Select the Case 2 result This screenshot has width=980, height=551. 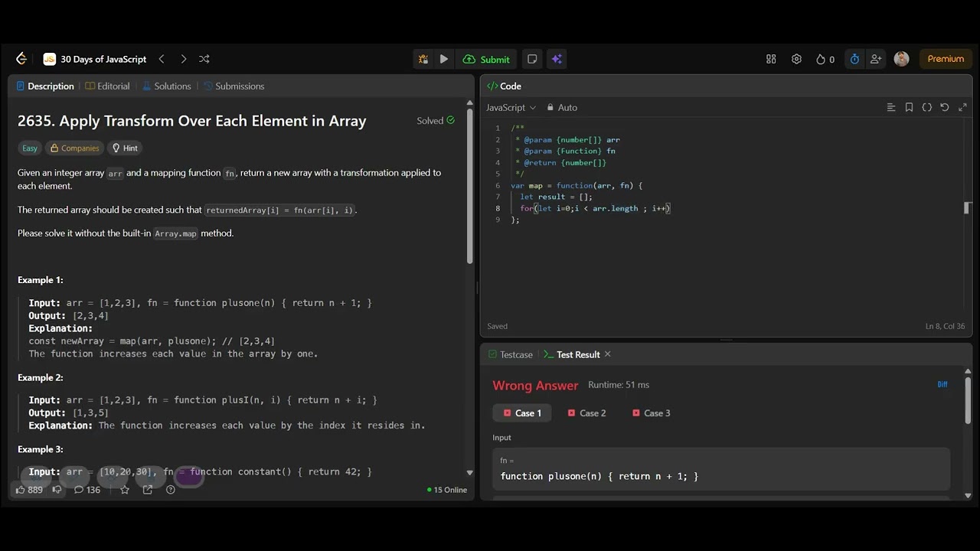click(586, 413)
